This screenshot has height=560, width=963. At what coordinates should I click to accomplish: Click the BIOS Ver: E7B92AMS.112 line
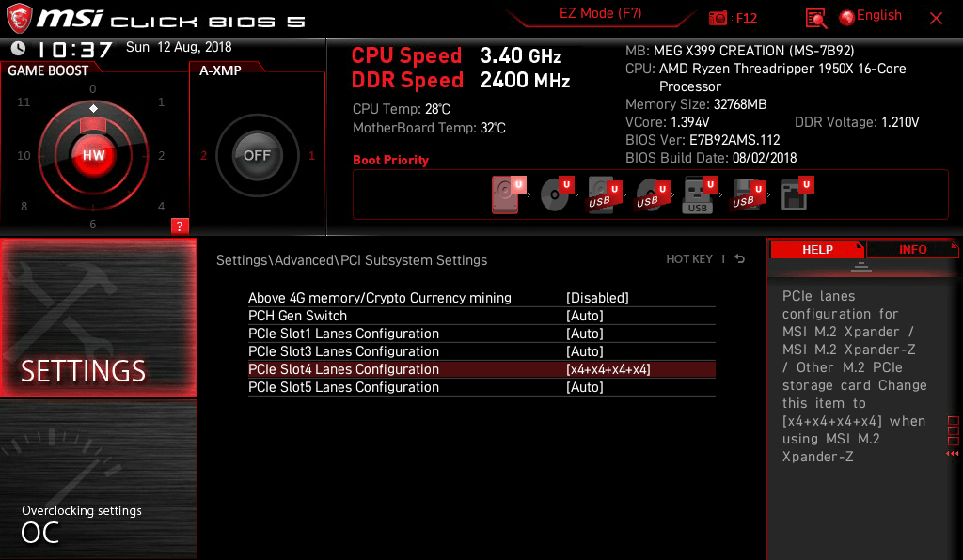pyautogui.click(x=703, y=140)
